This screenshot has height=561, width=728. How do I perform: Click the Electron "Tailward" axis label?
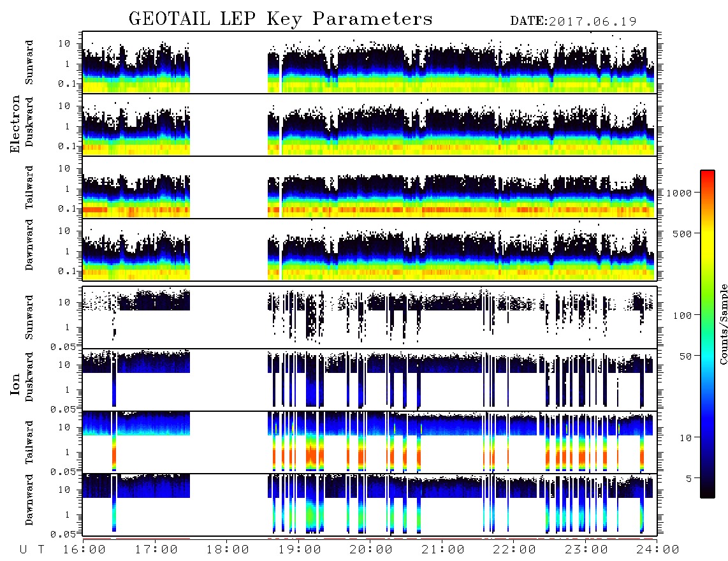click(x=29, y=187)
